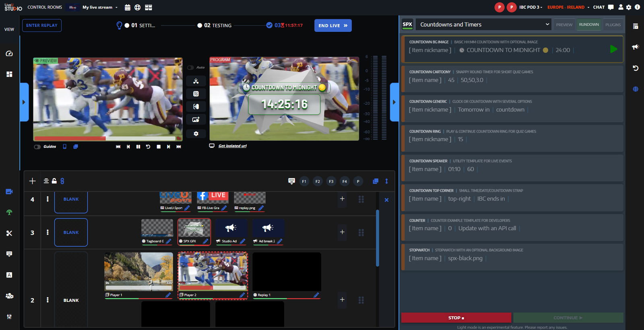Select step 01 SETTI... in workflow
This screenshot has height=330, width=644.
(140, 25)
